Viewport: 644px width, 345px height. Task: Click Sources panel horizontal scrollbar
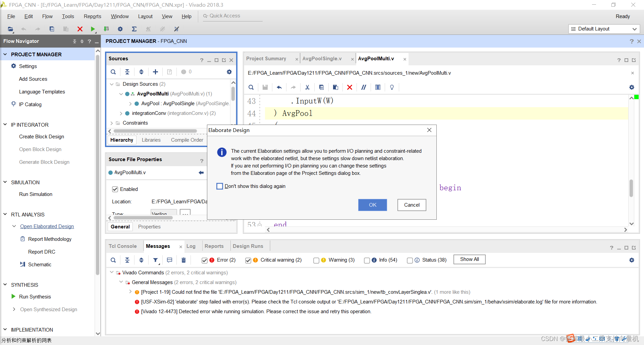click(155, 131)
